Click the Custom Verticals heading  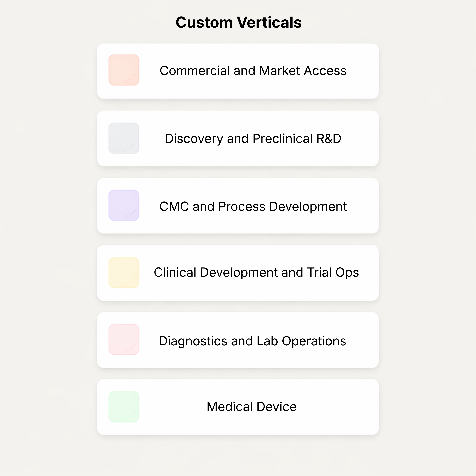coord(239,22)
